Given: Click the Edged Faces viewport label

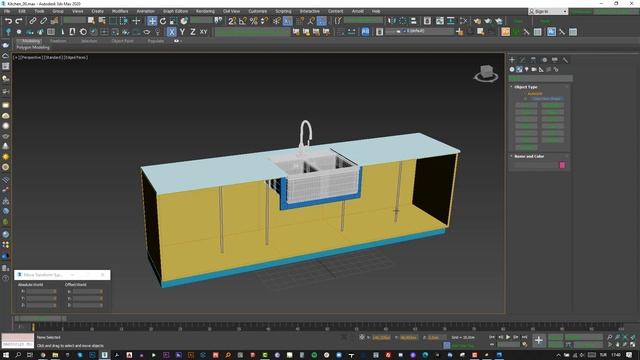Looking at the screenshot, I should (x=75, y=58).
